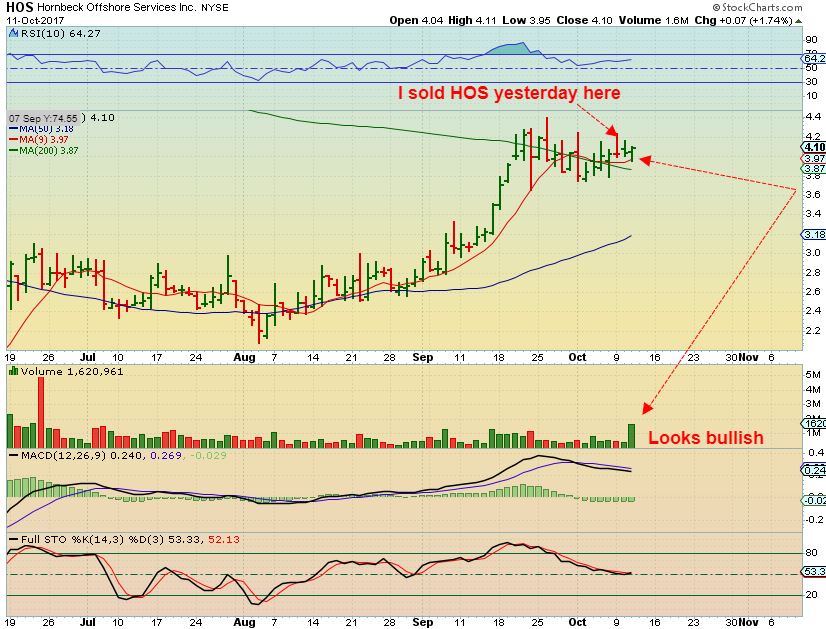Click the Oct label on price chart date axis

(577, 357)
